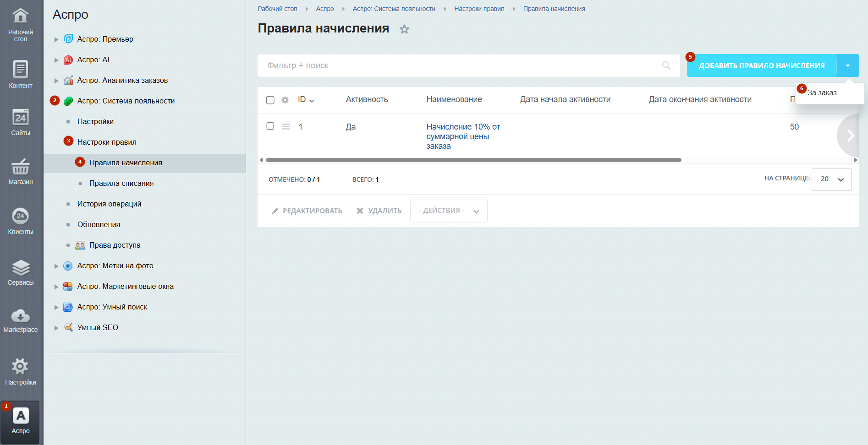Click Добавить правило начисления button

coord(761,65)
